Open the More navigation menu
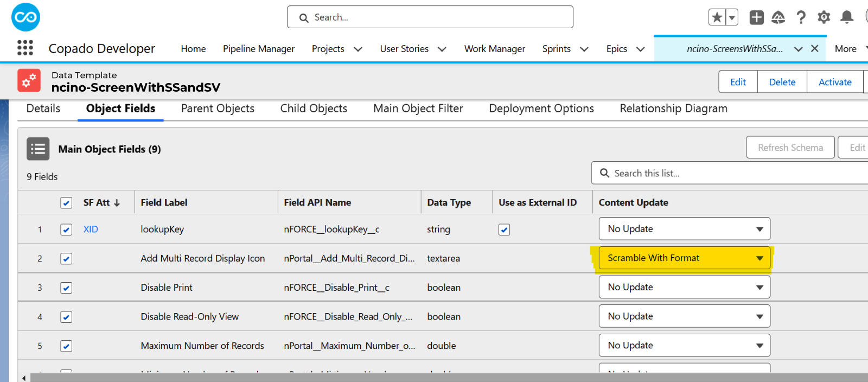The image size is (868, 382). click(x=846, y=49)
